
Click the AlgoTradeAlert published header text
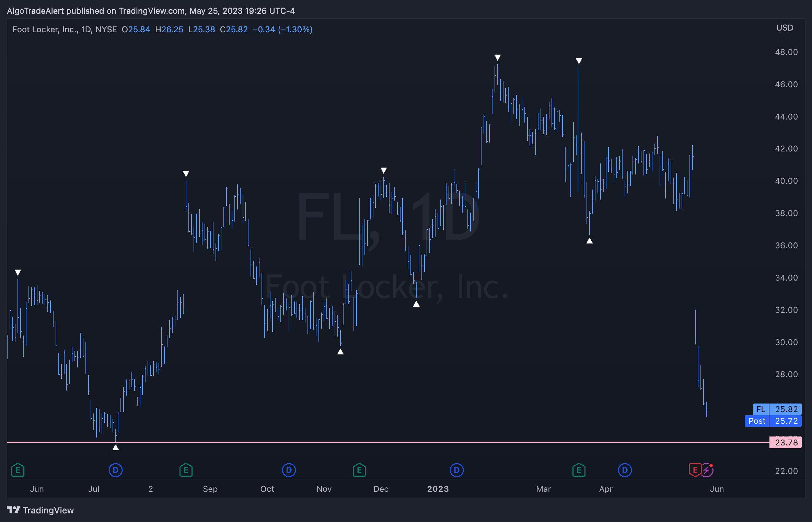(x=151, y=11)
